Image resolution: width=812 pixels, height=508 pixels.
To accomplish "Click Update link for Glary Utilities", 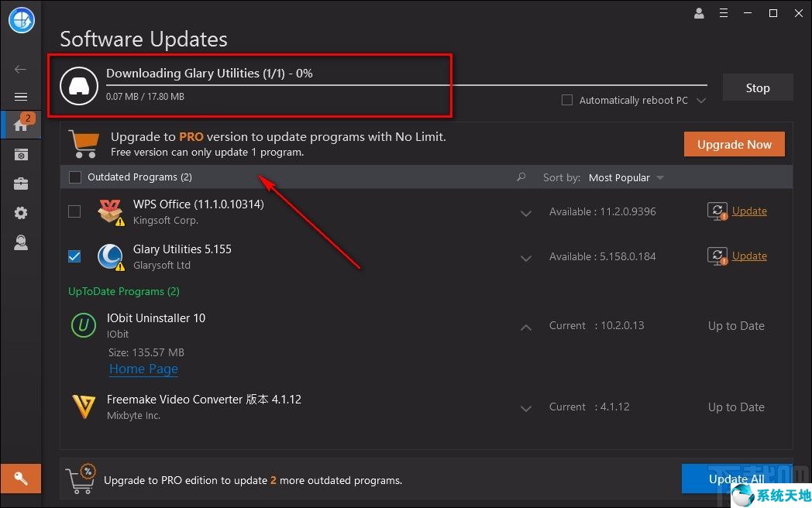I will [749, 256].
